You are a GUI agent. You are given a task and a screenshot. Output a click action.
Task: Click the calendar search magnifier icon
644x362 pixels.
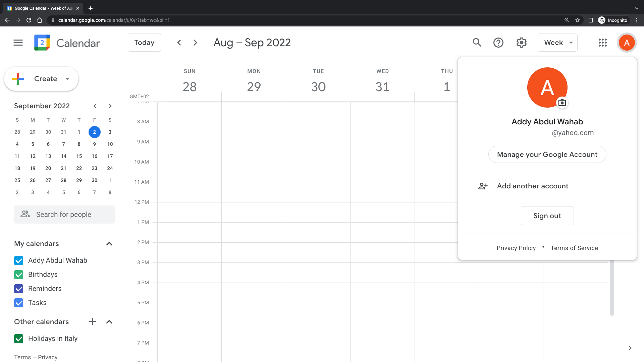pyautogui.click(x=477, y=43)
